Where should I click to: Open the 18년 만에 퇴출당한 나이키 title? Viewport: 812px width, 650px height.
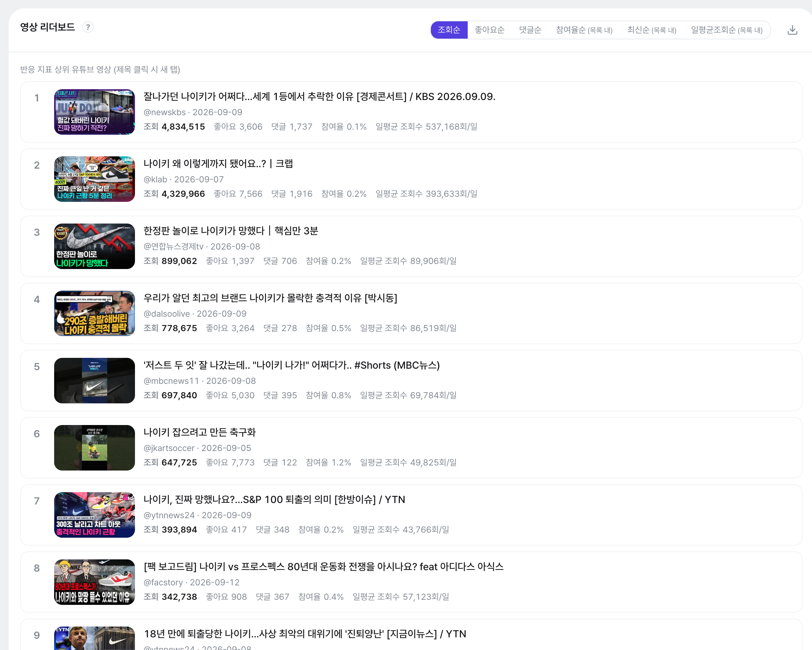coord(305,634)
